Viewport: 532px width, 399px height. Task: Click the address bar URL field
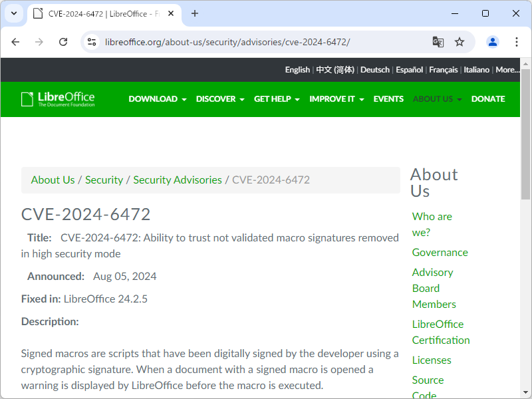(x=227, y=42)
